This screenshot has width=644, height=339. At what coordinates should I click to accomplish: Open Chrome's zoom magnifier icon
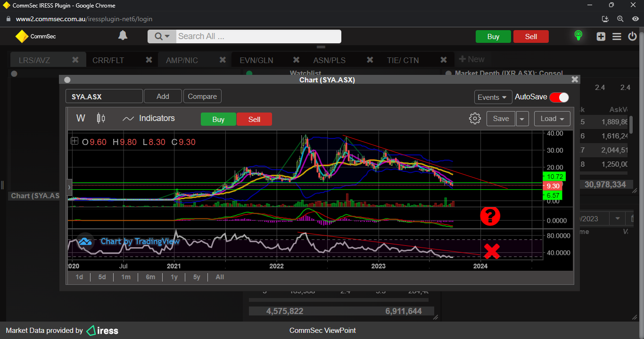620,19
